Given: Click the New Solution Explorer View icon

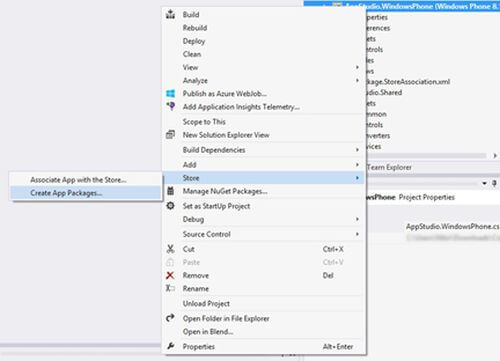Looking at the screenshot, I should pyautogui.click(x=170, y=134).
